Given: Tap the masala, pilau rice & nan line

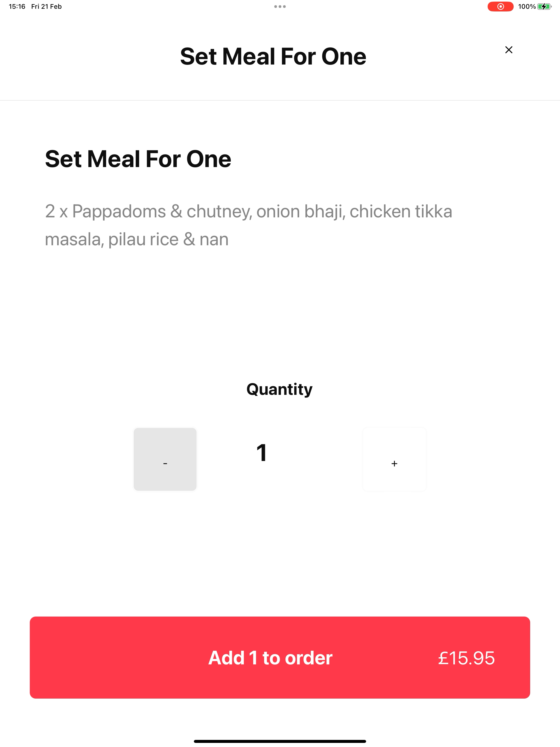Looking at the screenshot, I should [137, 240].
